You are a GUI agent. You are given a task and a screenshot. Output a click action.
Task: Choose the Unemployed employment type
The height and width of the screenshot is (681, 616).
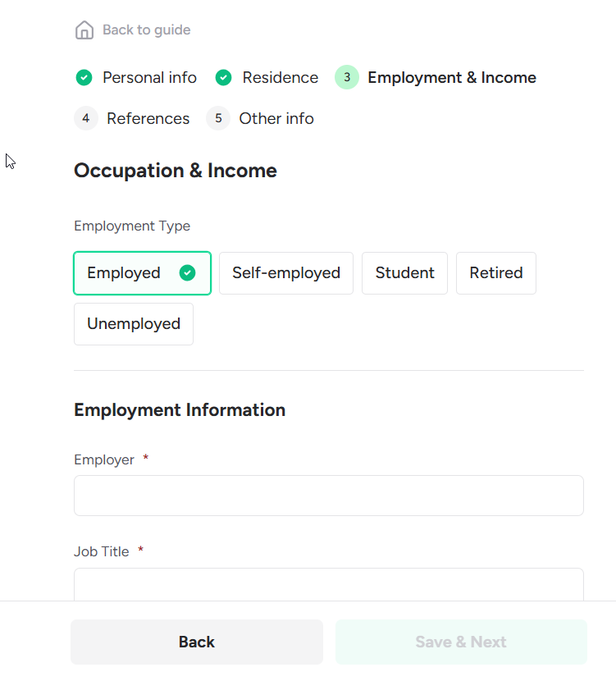coord(134,324)
